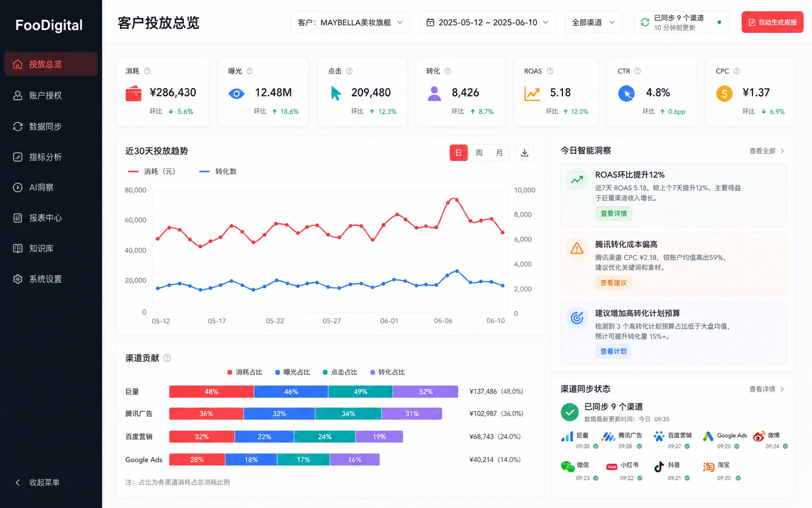Toggle 消耗占比 legend in 渠道贡献
The width and height of the screenshot is (812, 508).
(x=245, y=372)
